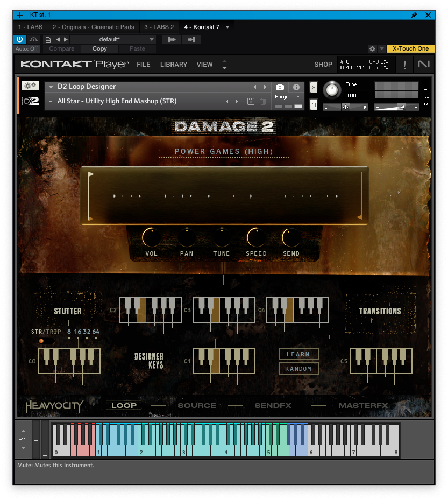Toggle the plugin power bypass button
Viewport: 448px width, 500px height.
point(19,39)
